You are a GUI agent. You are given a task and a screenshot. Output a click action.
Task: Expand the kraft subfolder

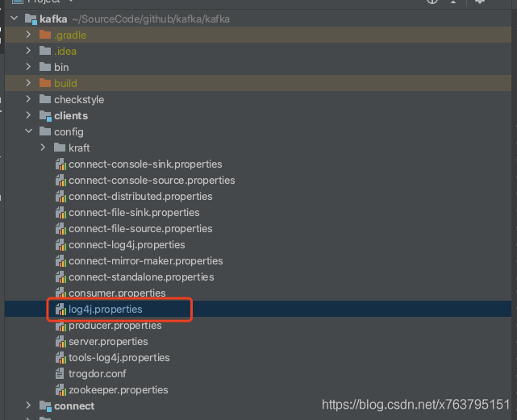click(43, 148)
